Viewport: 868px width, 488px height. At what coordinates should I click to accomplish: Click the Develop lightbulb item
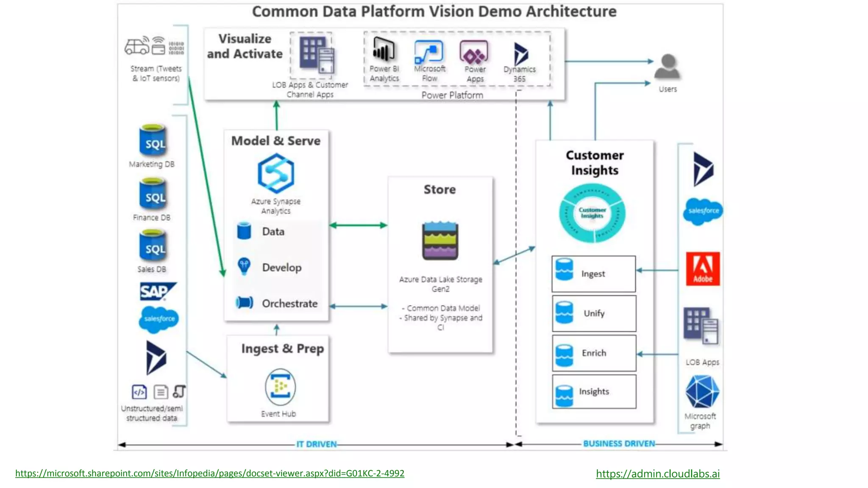(x=281, y=267)
